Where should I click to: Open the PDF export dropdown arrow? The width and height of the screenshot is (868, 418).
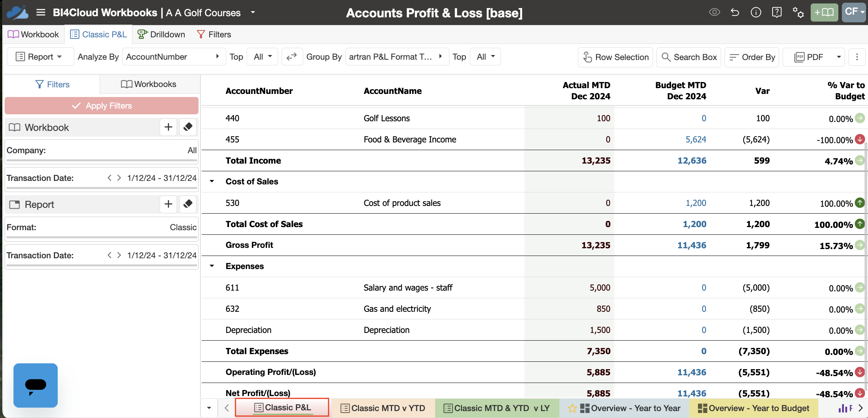[x=839, y=57]
